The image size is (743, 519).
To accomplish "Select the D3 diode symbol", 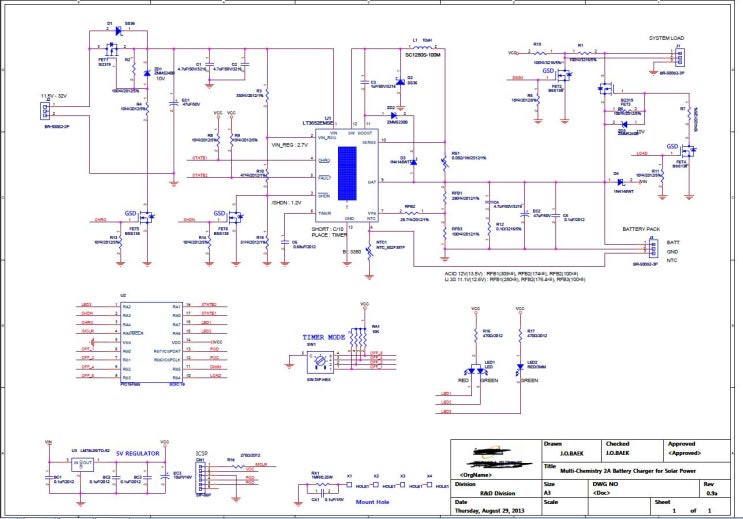I will pos(414,162).
